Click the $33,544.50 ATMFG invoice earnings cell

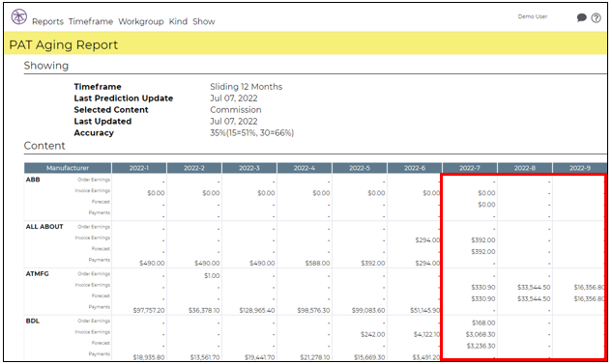pos(534,287)
